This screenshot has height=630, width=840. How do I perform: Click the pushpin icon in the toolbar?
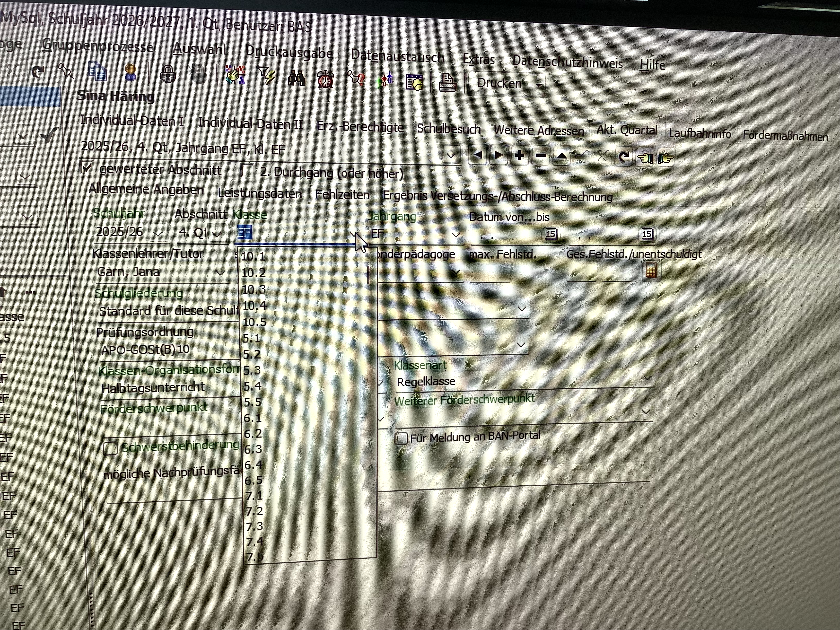click(66, 71)
